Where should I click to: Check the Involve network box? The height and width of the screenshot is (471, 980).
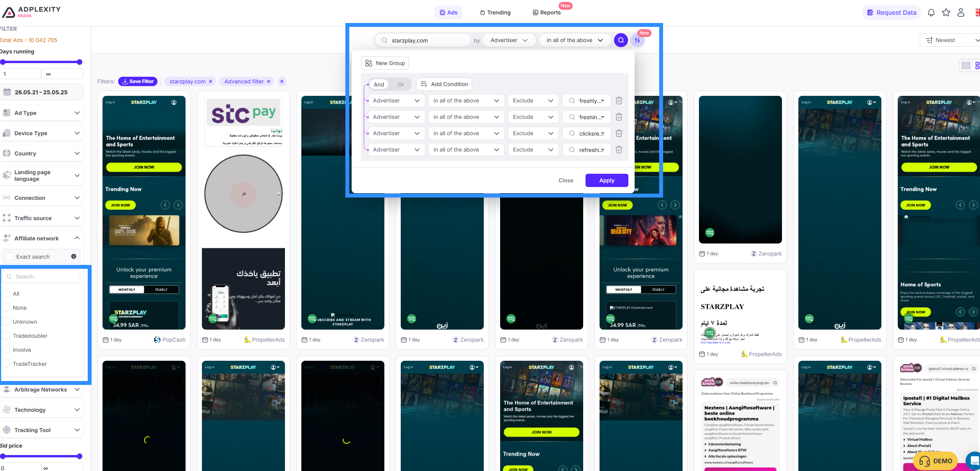[6, 349]
